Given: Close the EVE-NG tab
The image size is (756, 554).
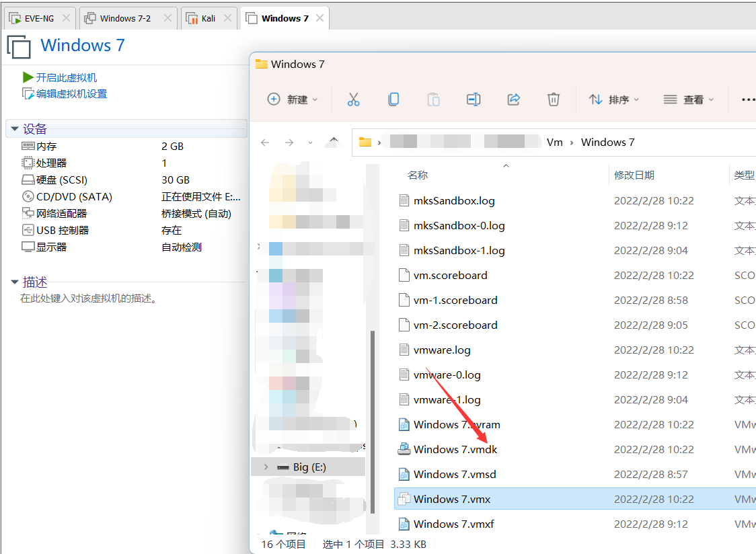Looking at the screenshot, I should pos(66,18).
